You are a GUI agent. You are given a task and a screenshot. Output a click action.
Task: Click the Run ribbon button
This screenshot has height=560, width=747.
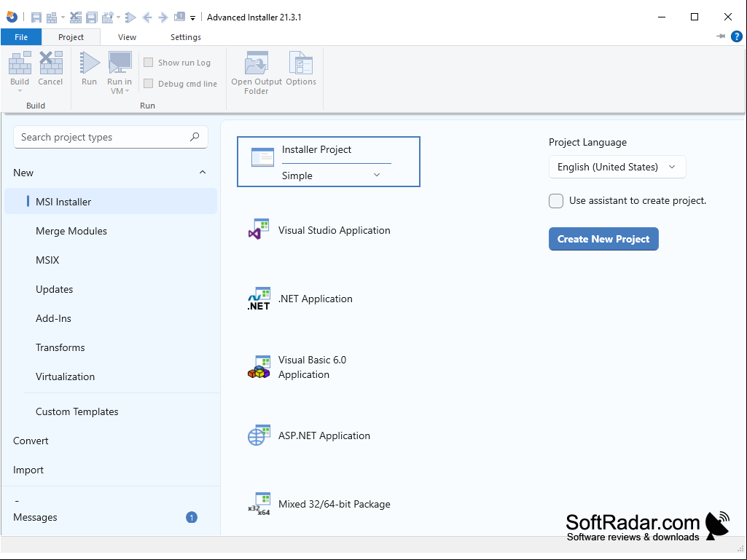pos(89,68)
